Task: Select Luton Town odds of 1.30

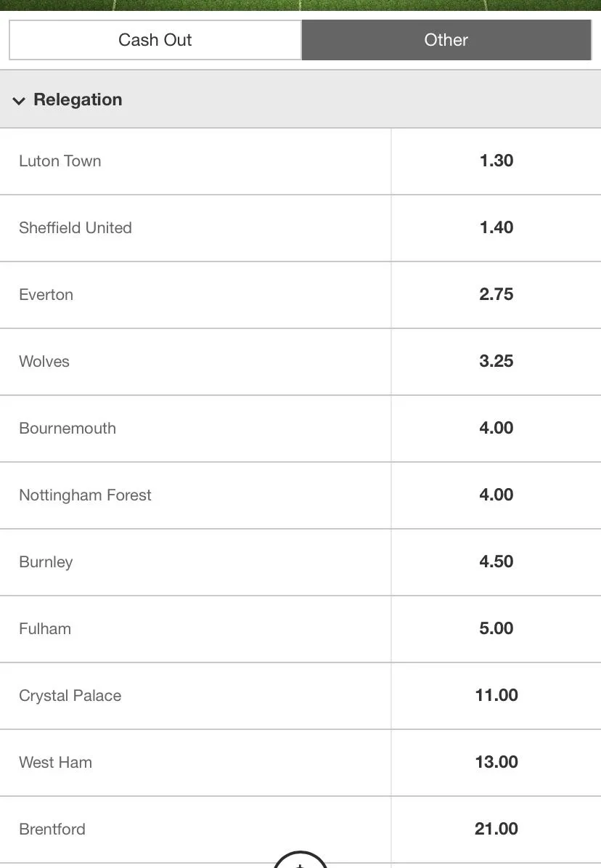Action: 496,161
